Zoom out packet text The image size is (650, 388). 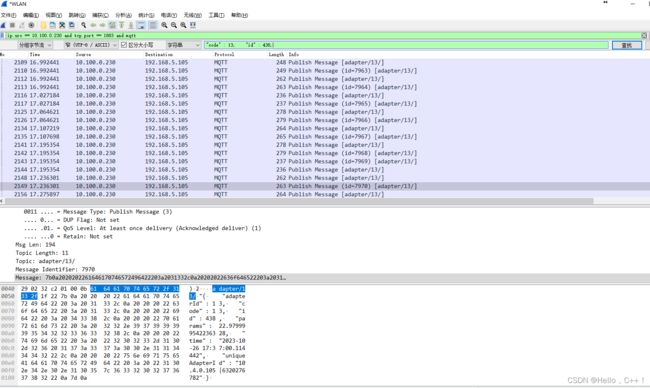[174, 25]
